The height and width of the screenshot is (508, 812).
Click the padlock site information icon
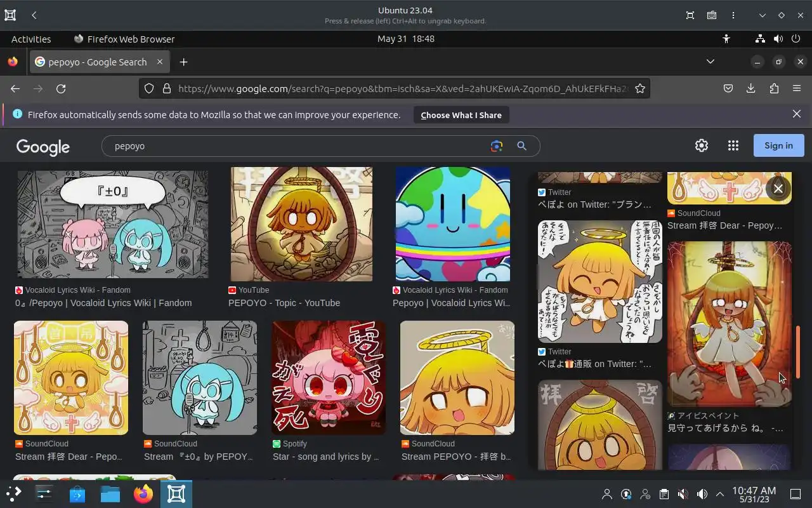(167, 89)
